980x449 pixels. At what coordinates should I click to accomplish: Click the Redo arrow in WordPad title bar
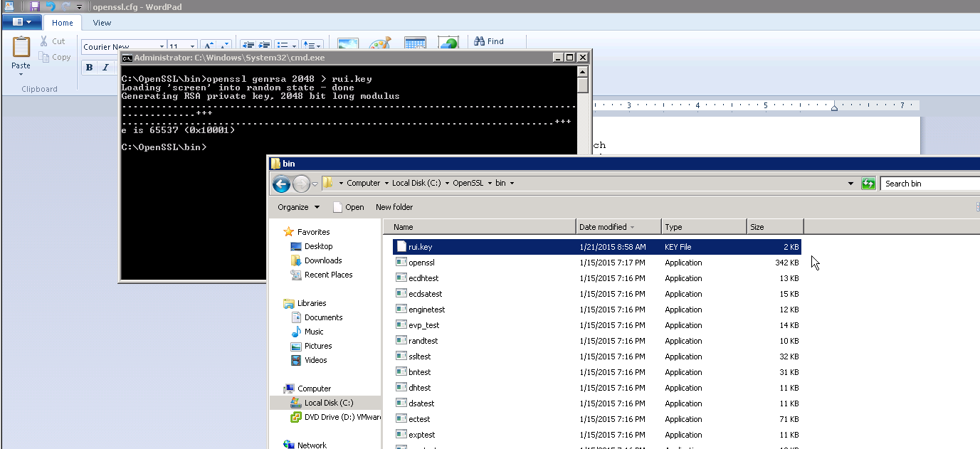pyautogui.click(x=66, y=6)
